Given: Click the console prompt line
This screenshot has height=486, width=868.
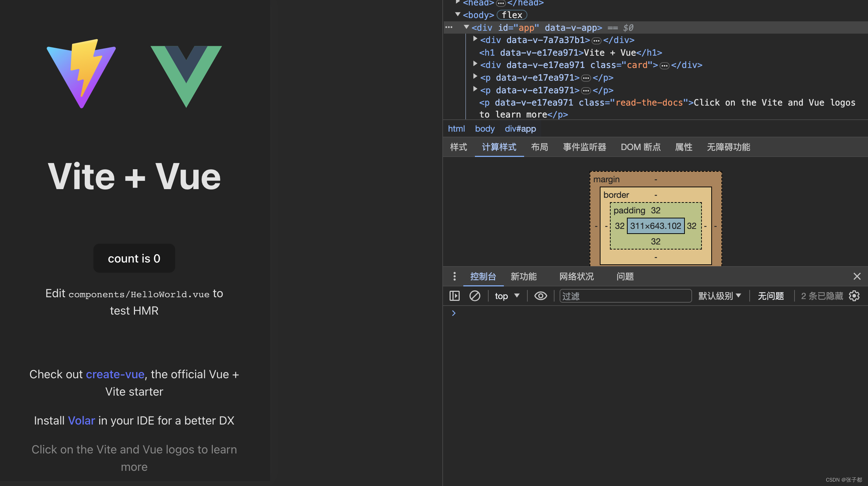Looking at the screenshot, I should click(655, 313).
